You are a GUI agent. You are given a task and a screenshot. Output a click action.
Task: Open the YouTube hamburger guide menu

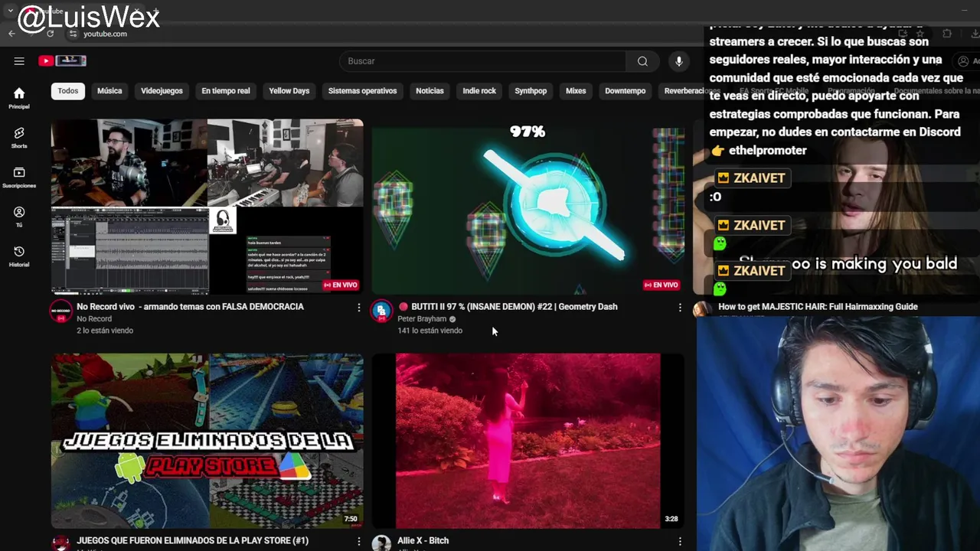pyautogui.click(x=19, y=61)
